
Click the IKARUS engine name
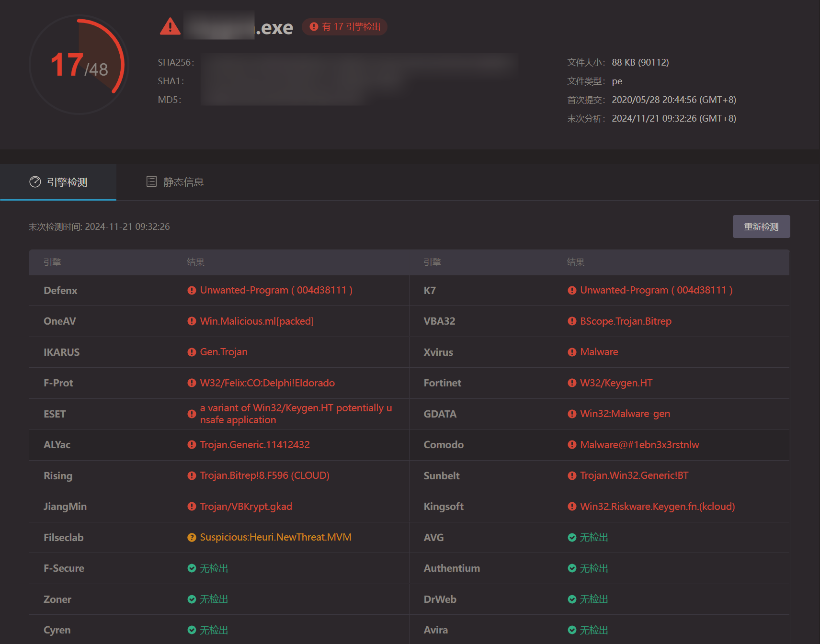click(x=62, y=352)
